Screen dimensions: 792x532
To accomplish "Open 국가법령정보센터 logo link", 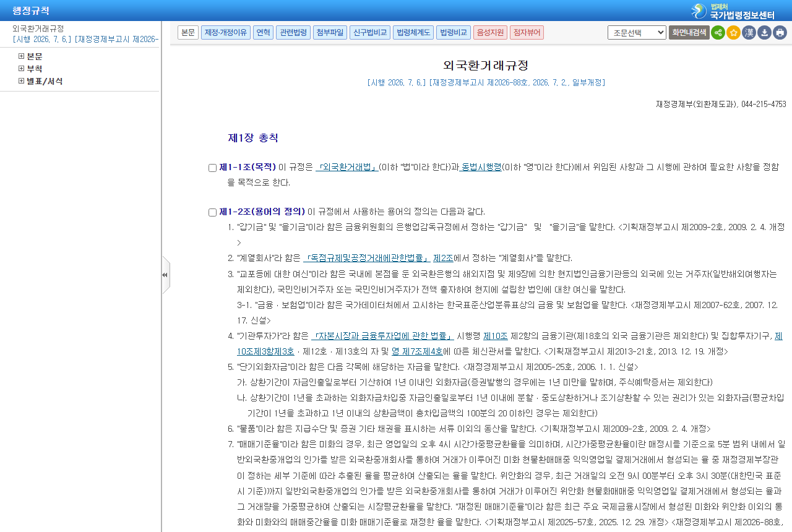I will (x=733, y=11).
